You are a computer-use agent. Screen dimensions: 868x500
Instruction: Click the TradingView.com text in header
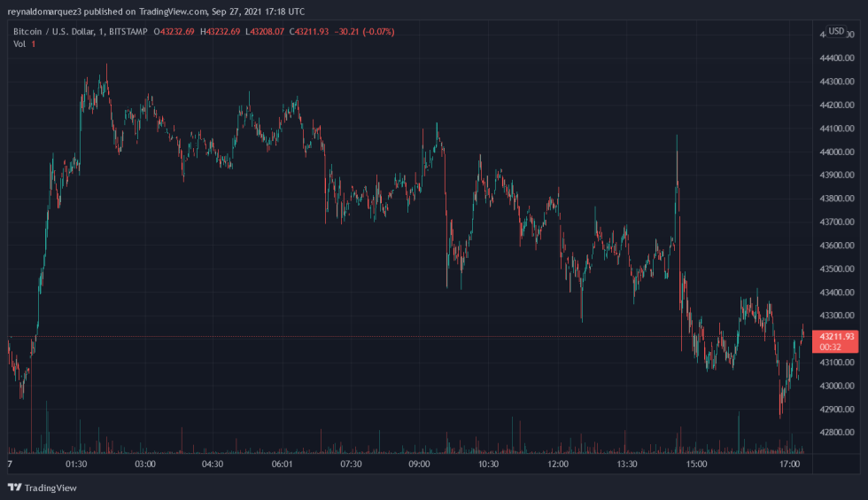[172, 12]
